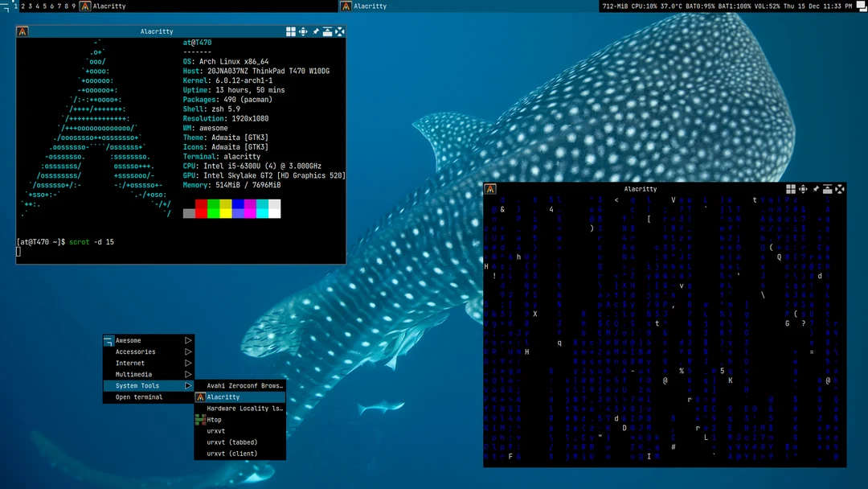Click the Awesome logo beside the Awesome menu entry
Screen dimensions: 868x489
pos(109,340)
